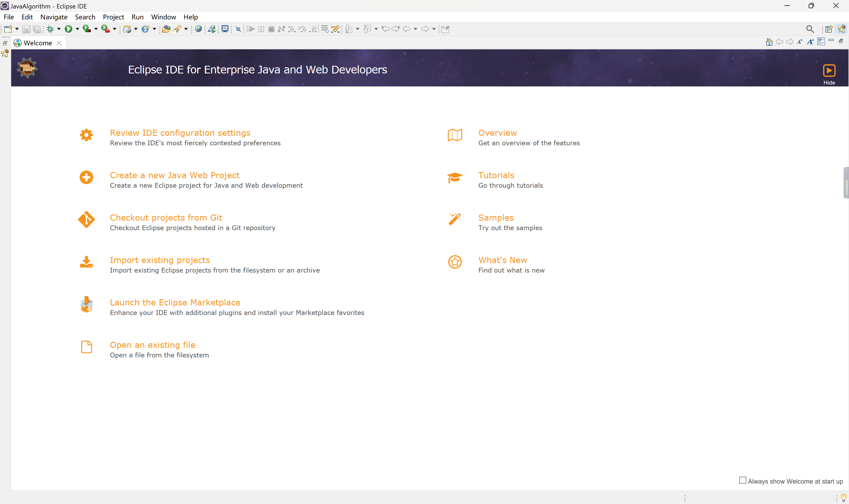Click the Save disk icon

(26, 29)
